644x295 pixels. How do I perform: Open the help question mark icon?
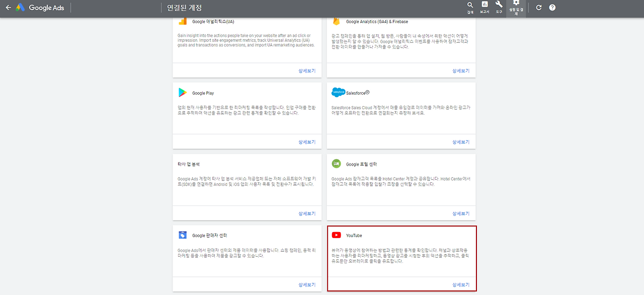(x=552, y=8)
